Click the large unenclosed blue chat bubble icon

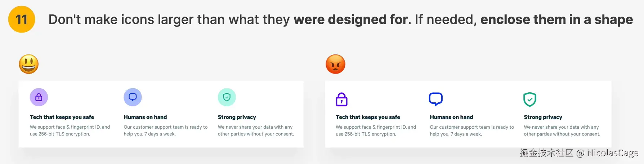coord(436,99)
